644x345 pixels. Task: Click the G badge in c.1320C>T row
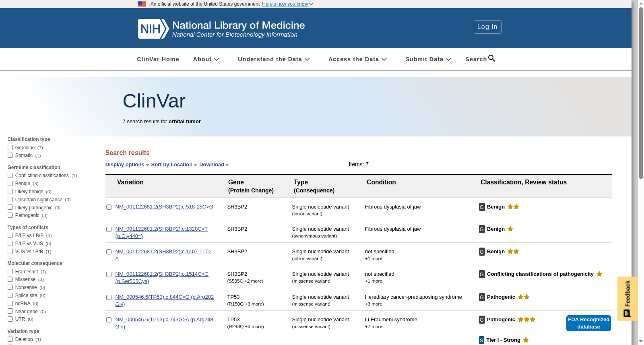(482, 229)
